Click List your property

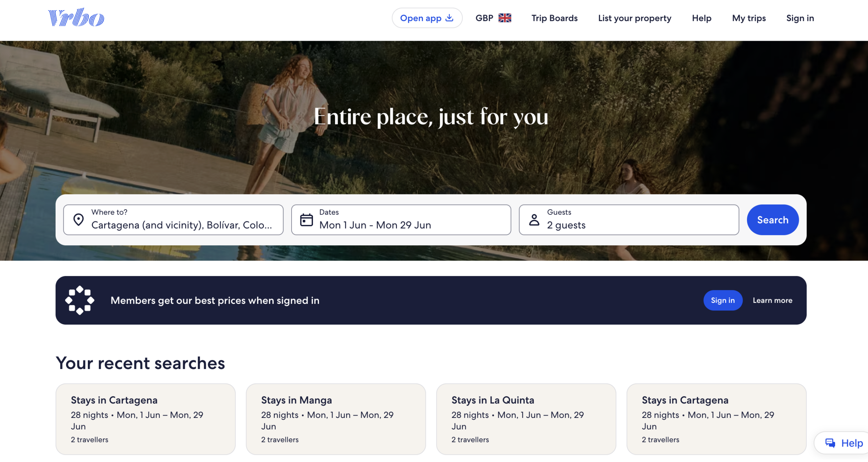635,18
